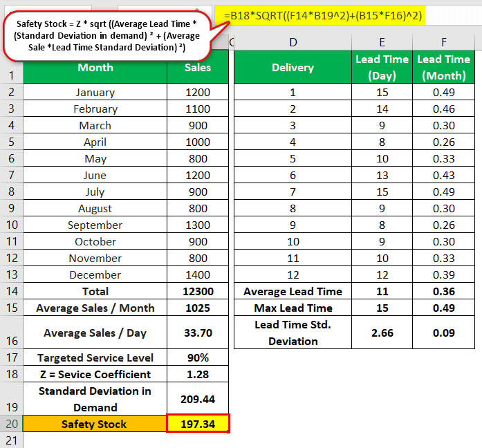Click April sales value 1000
The height and width of the screenshot is (448, 482).
(x=198, y=142)
